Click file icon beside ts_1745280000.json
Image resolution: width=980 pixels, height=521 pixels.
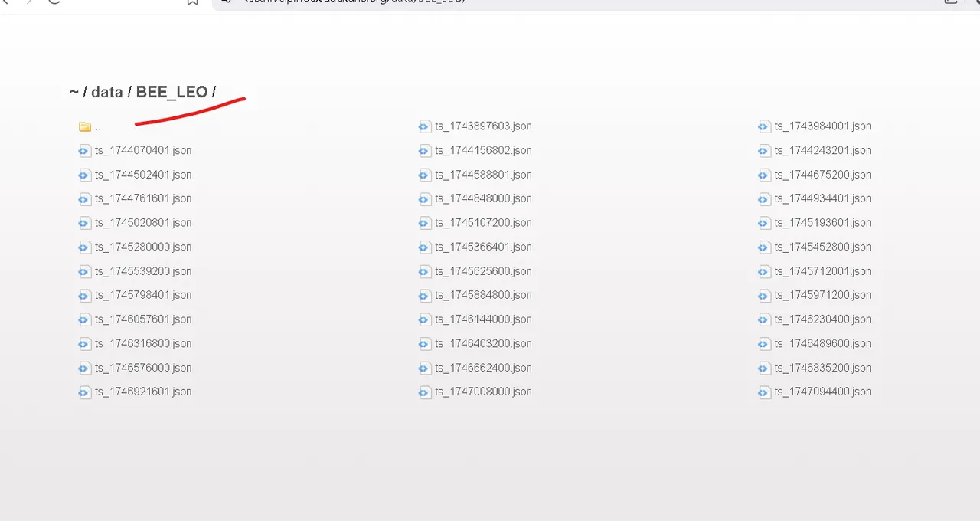[84, 247]
